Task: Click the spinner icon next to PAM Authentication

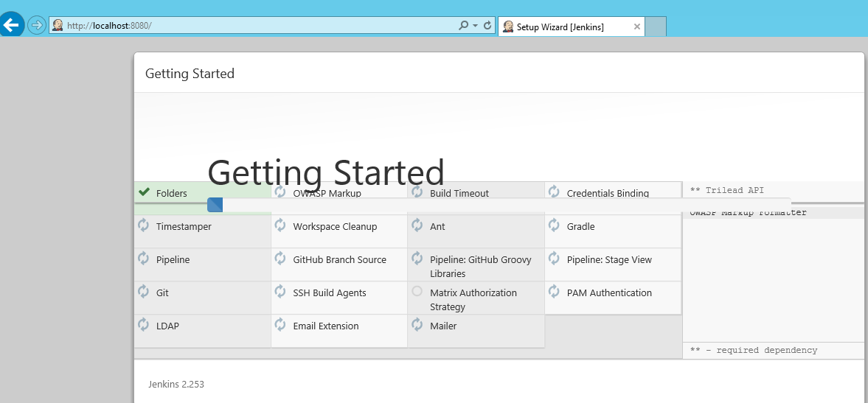Action: 554,291
